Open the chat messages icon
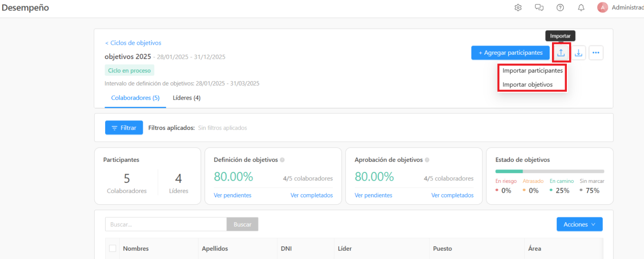 [539, 7]
